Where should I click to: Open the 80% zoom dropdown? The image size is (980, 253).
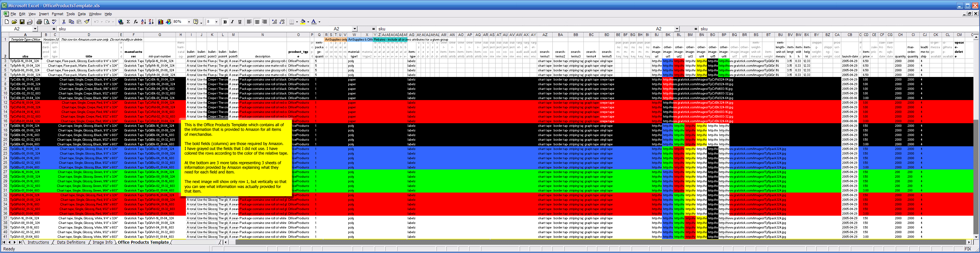click(189, 22)
